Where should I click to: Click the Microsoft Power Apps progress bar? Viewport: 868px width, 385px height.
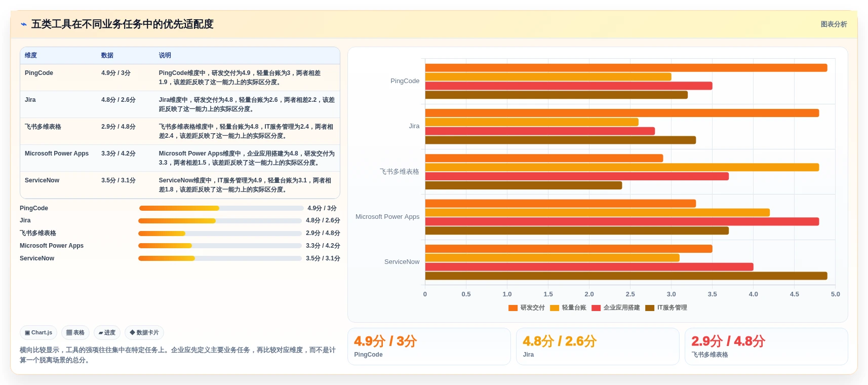(x=220, y=246)
